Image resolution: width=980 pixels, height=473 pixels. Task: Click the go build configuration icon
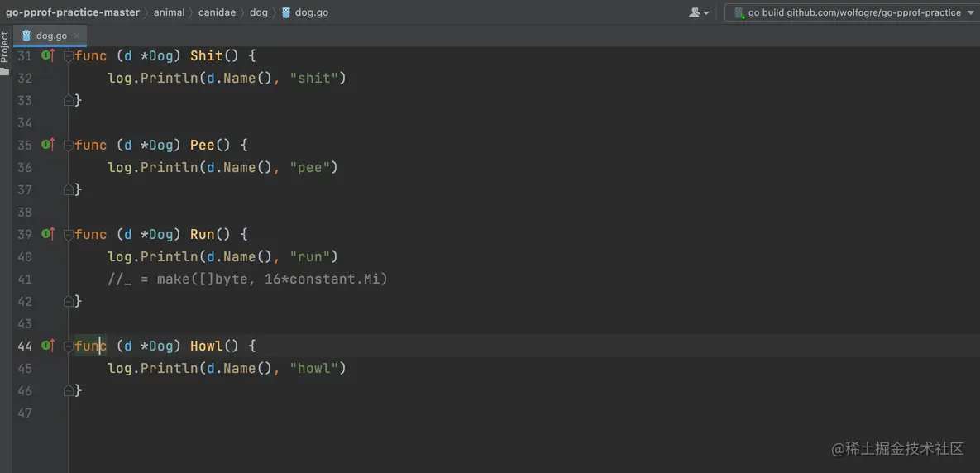point(739,12)
